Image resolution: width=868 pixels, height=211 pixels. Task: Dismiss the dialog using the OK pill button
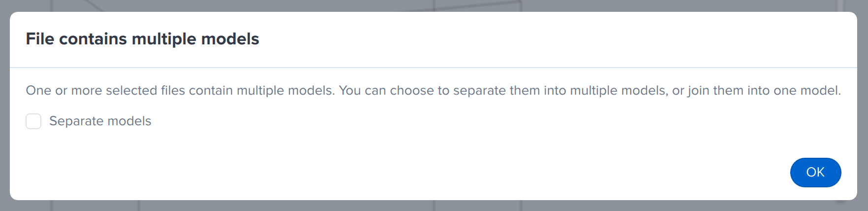click(815, 173)
